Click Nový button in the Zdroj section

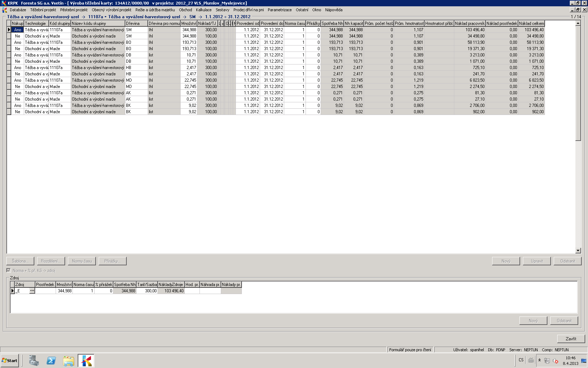tap(533, 321)
